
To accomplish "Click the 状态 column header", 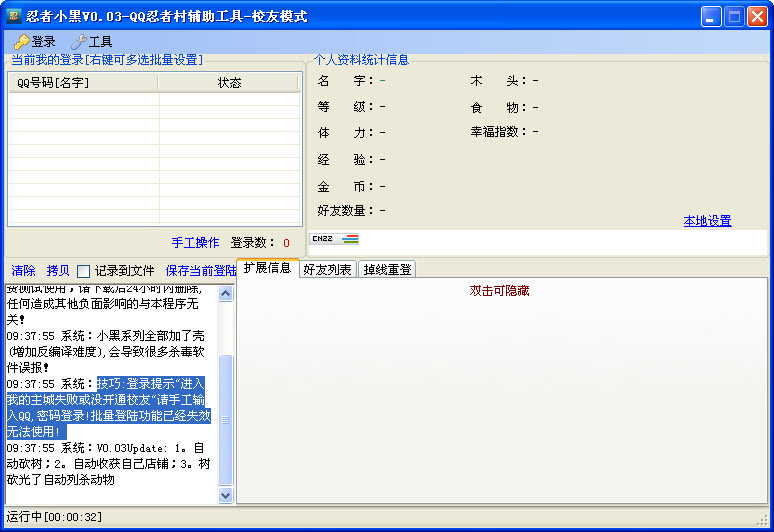I will [229, 82].
